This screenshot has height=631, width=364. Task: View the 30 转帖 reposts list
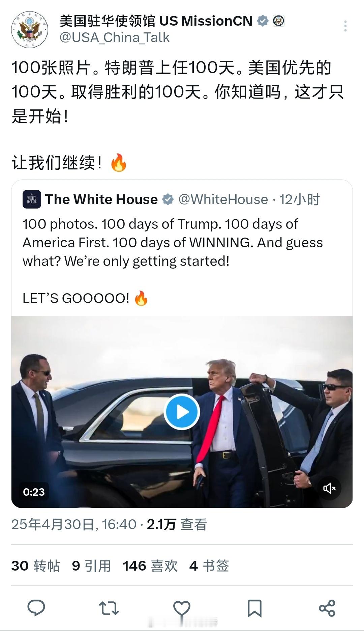coord(36,566)
